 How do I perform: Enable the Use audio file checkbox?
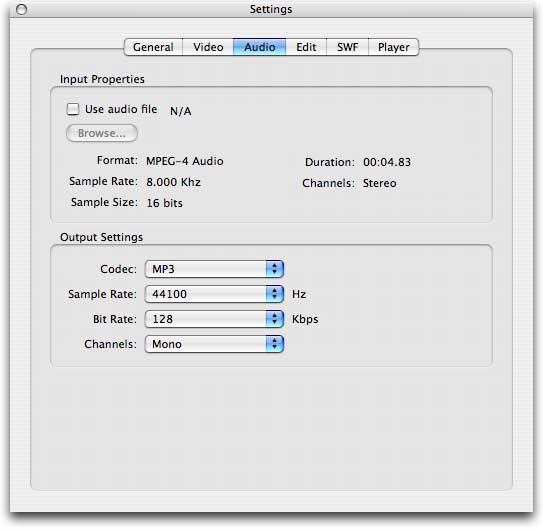coord(73,109)
